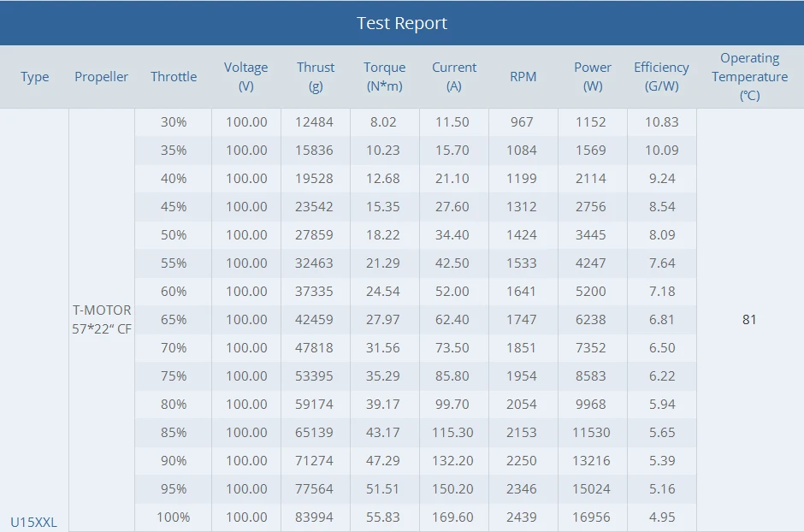Open the U15XXL motor type link

[x=34, y=521]
